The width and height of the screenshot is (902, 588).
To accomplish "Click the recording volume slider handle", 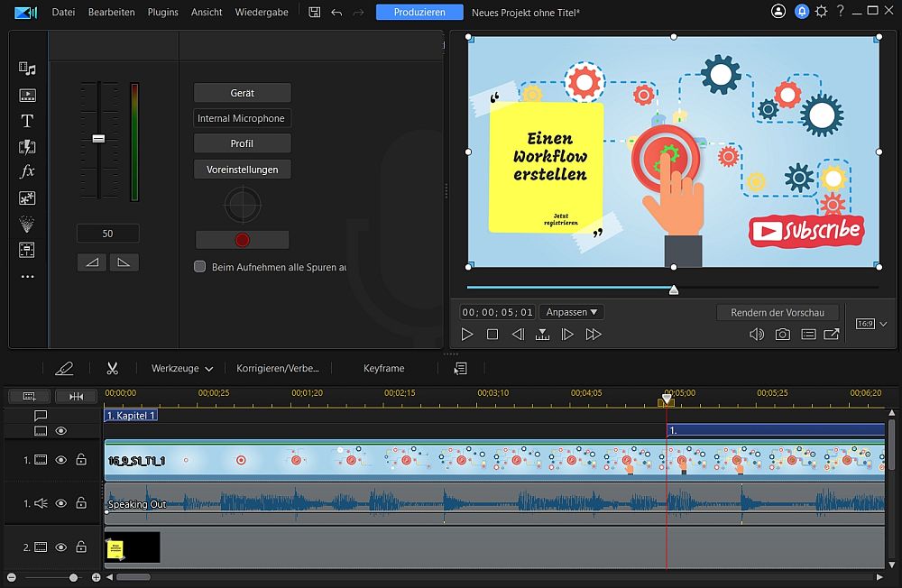I will click(98, 139).
